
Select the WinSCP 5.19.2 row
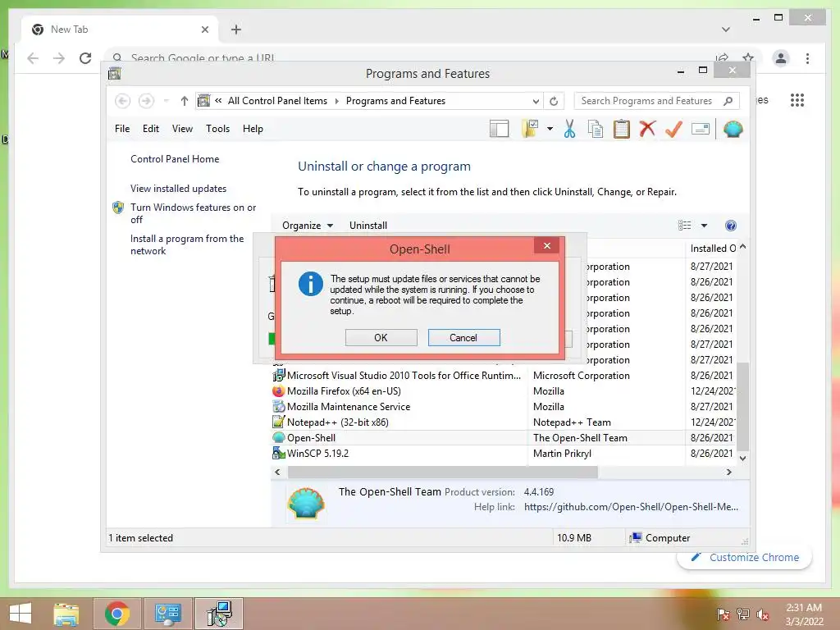point(504,453)
